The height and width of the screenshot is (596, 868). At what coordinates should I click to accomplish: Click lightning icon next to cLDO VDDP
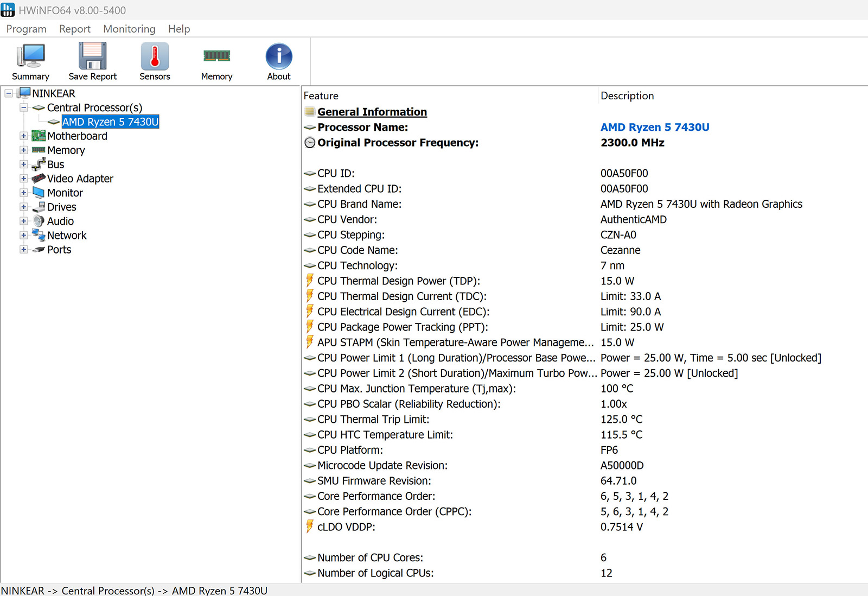tap(310, 527)
